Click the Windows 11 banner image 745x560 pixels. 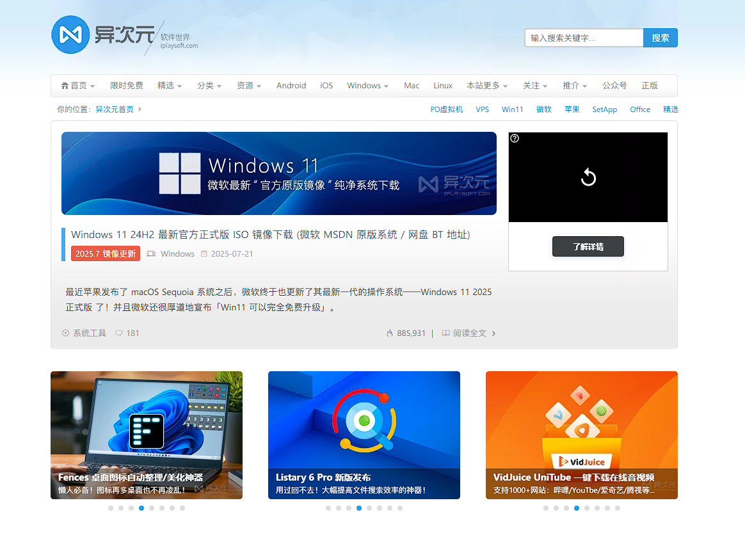pos(279,173)
